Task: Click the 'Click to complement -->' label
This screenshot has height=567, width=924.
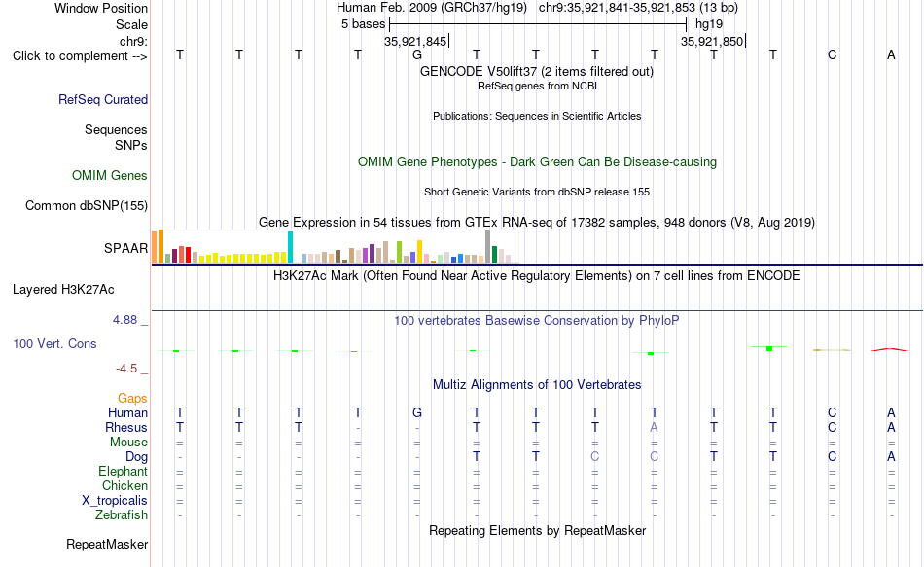Action: coord(80,56)
